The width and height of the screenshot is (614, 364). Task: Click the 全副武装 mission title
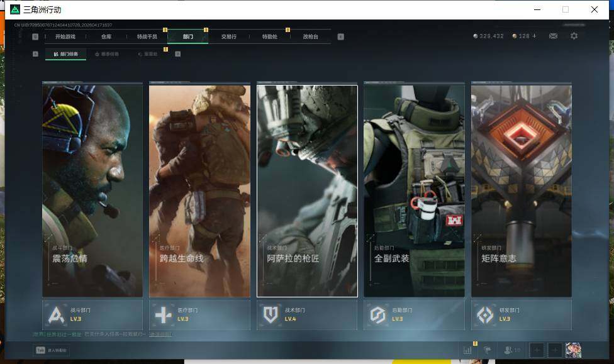click(x=391, y=258)
